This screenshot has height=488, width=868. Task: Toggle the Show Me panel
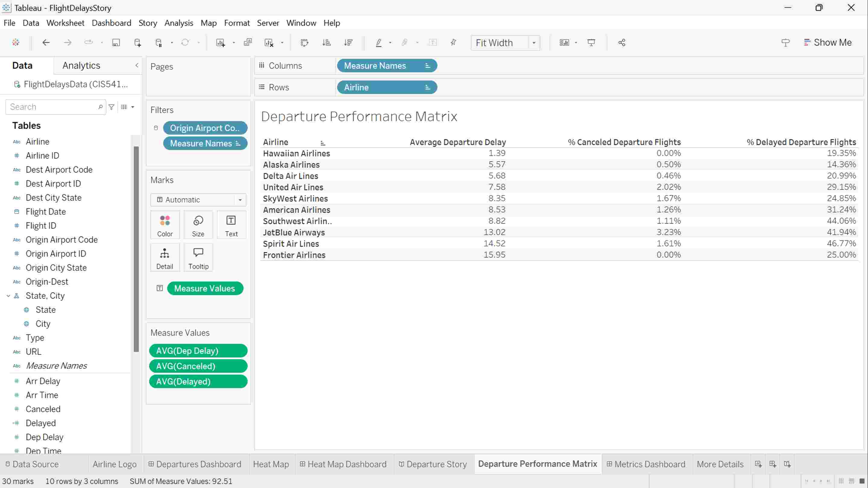pos(828,42)
